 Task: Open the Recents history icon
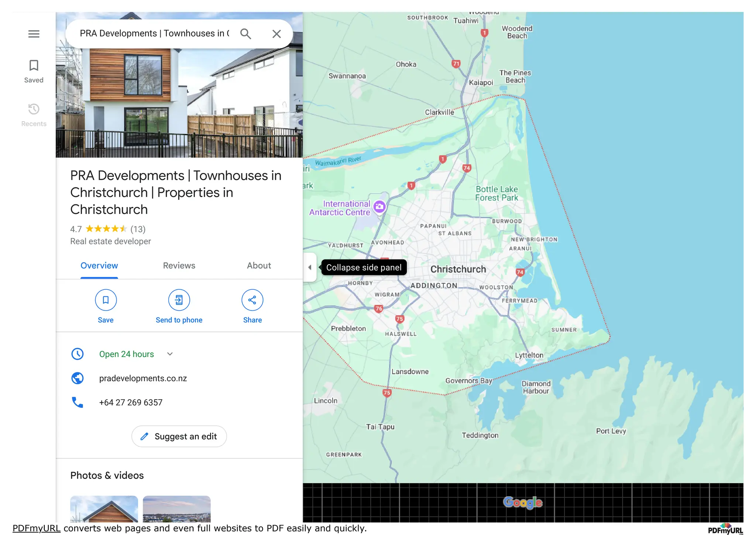[x=34, y=115]
